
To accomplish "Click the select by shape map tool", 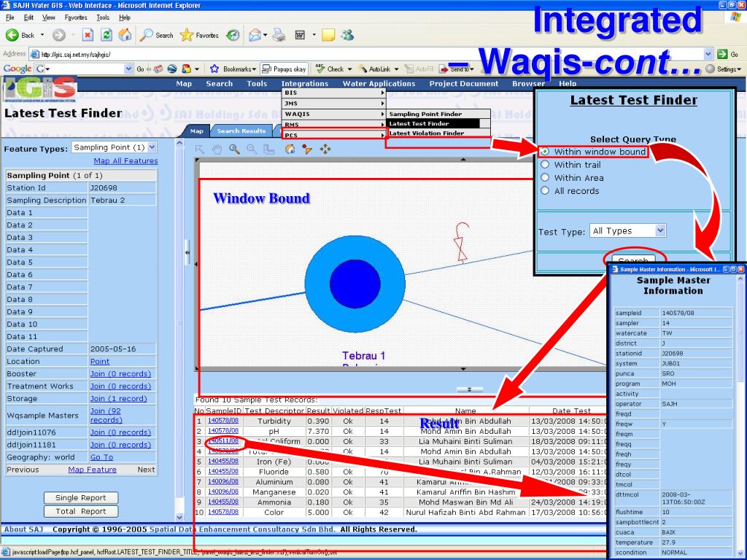I will coord(307,149).
